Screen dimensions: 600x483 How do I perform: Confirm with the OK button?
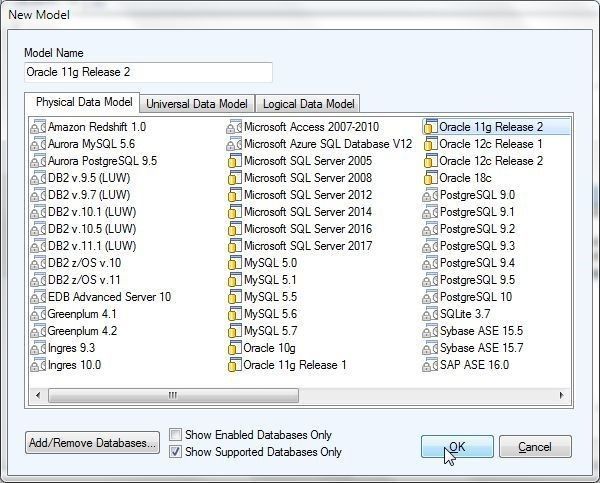pos(457,447)
